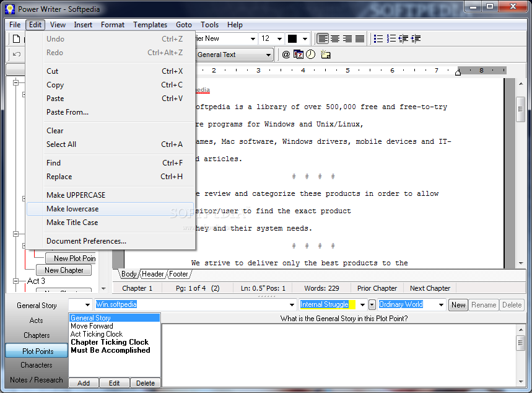This screenshot has width=532, height=393.
Task: Align text left
Action: click(323, 38)
